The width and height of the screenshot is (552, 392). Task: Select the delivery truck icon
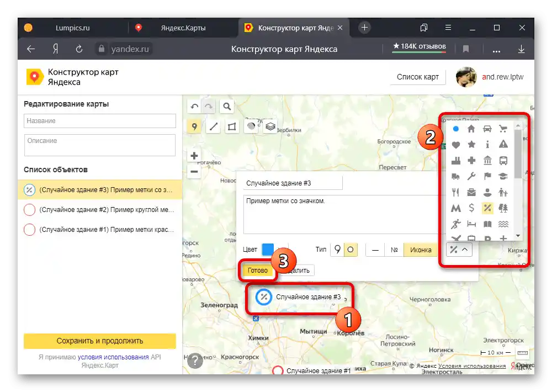click(x=455, y=177)
